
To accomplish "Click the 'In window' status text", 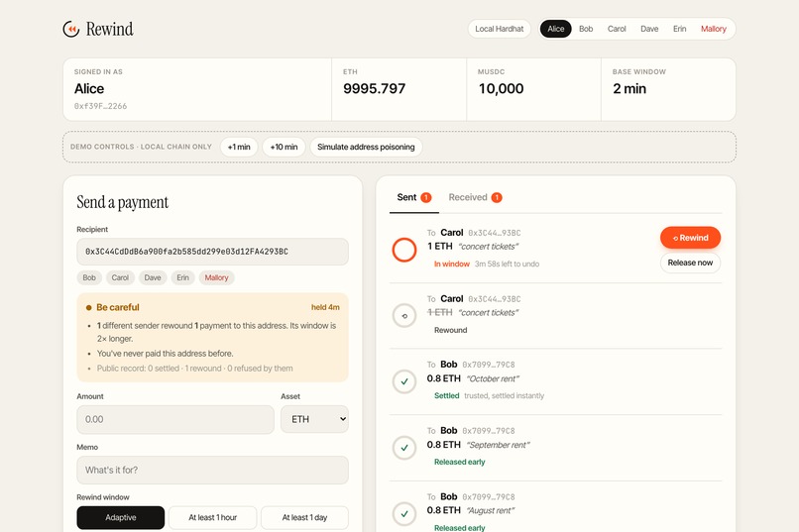I will pos(451,264).
